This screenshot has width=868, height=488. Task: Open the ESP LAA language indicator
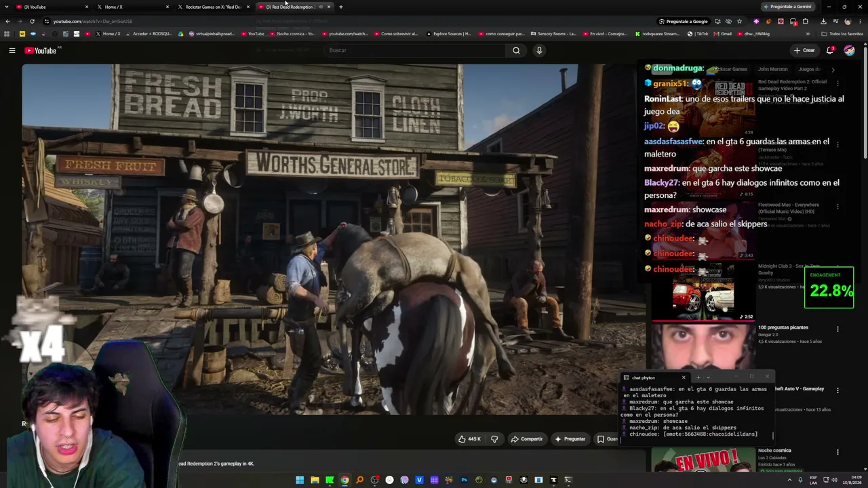pyautogui.click(x=814, y=480)
